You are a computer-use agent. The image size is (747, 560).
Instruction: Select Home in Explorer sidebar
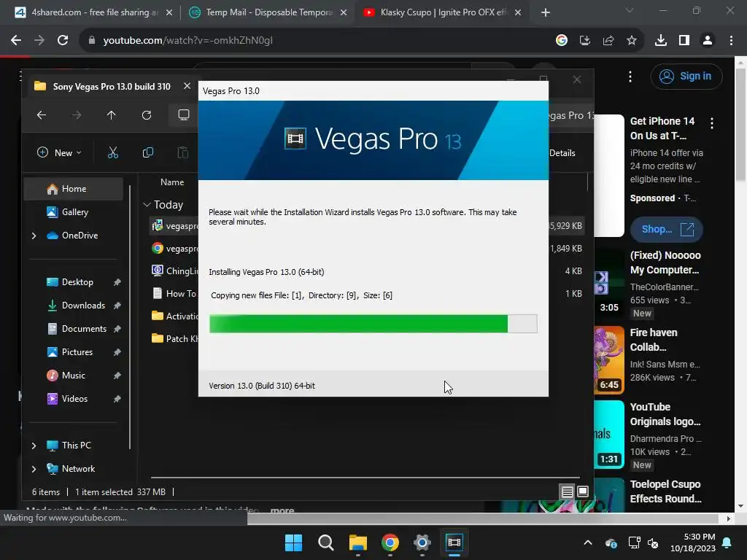point(74,189)
